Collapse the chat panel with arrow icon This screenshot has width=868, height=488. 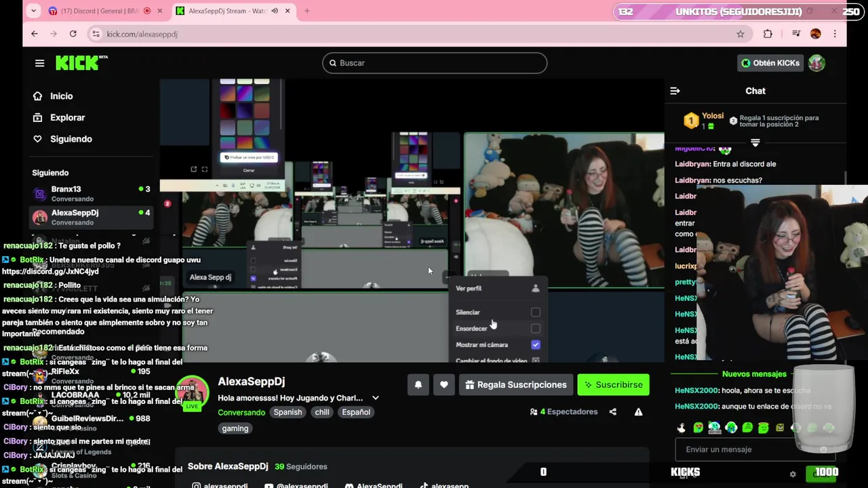[x=675, y=91]
